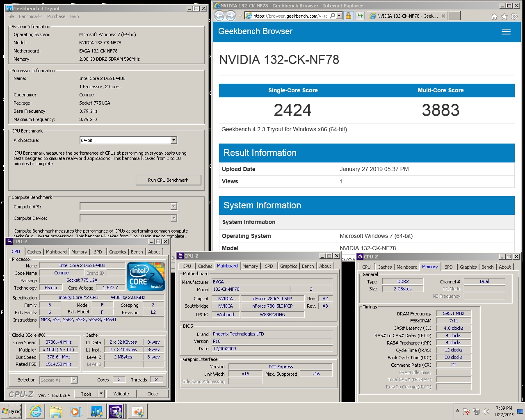Click the Geekbench 4 Tryout title bar icon

click(x=9, y=8)
